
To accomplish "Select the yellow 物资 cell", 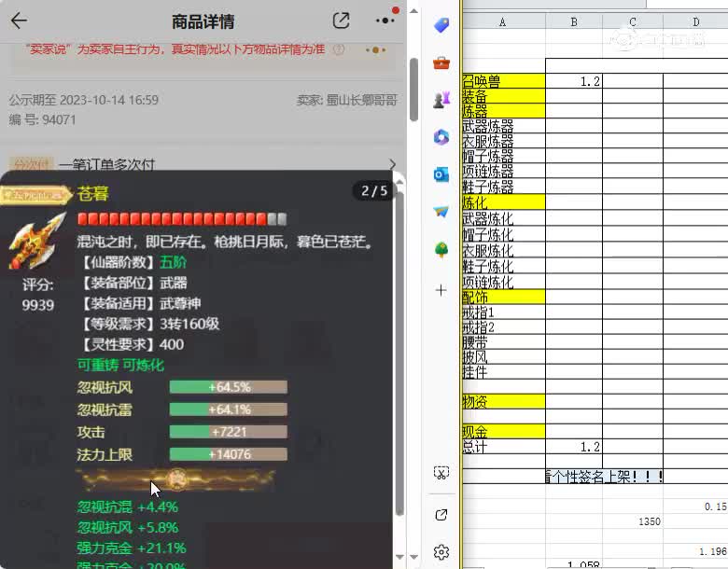I will (x=503, y=401).
